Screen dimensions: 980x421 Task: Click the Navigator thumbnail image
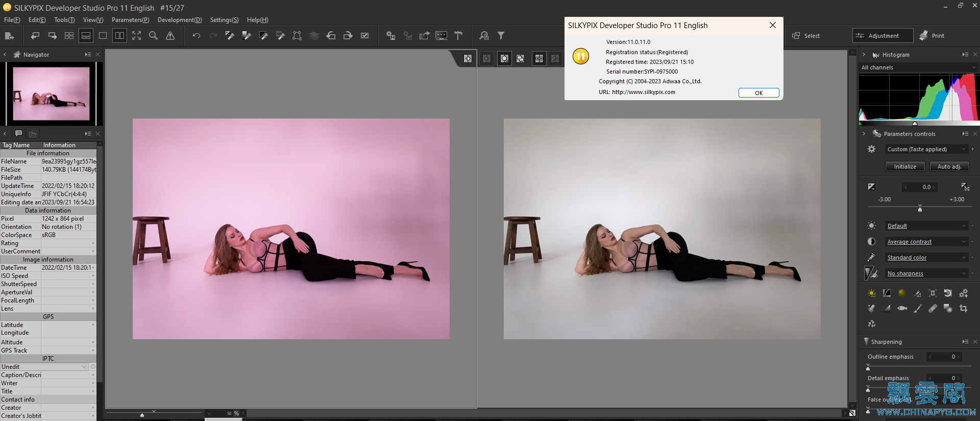pyautogui.click(x=51, y=93)
